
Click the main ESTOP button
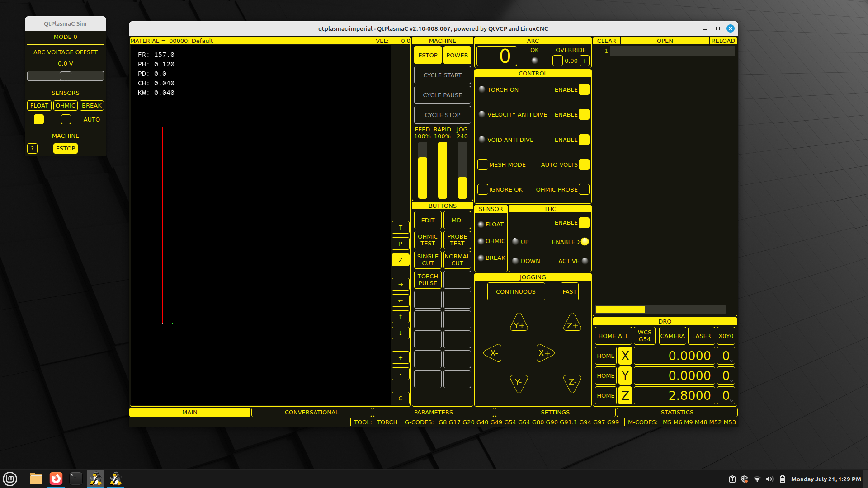pos(428,55)
